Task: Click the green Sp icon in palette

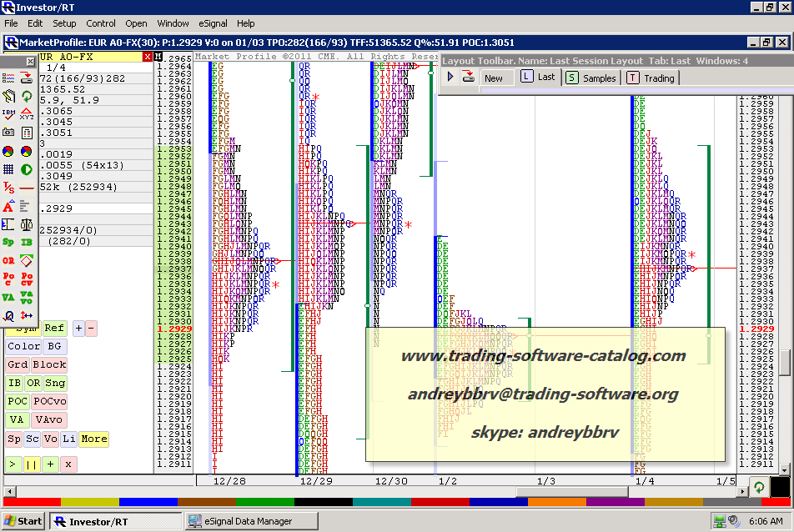Action: (x=9, y=243)
